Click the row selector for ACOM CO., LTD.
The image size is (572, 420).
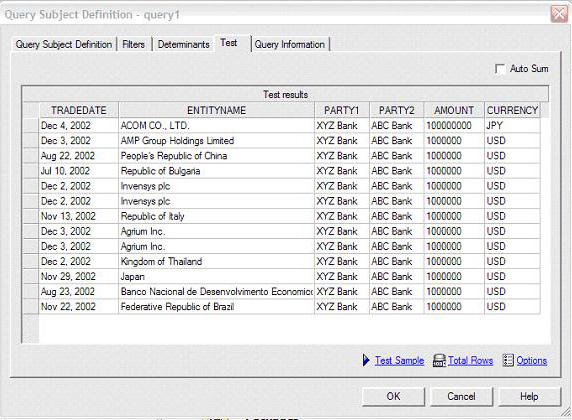coord(30,126)
